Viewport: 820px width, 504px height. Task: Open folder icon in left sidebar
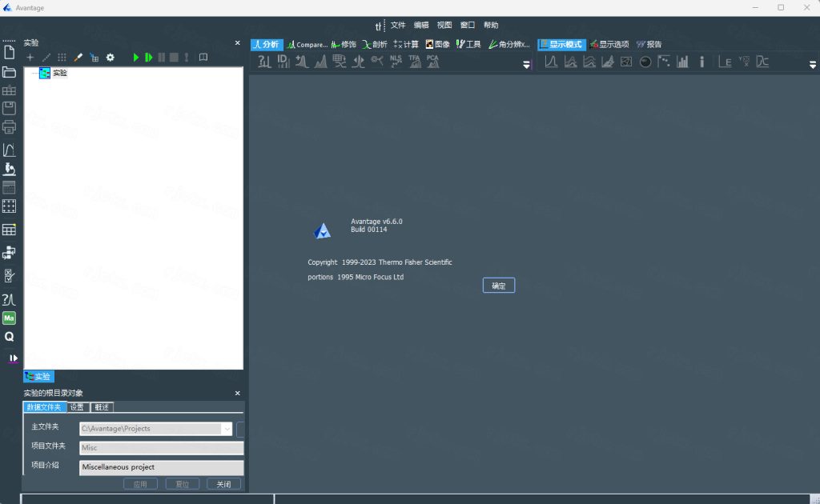9,72
